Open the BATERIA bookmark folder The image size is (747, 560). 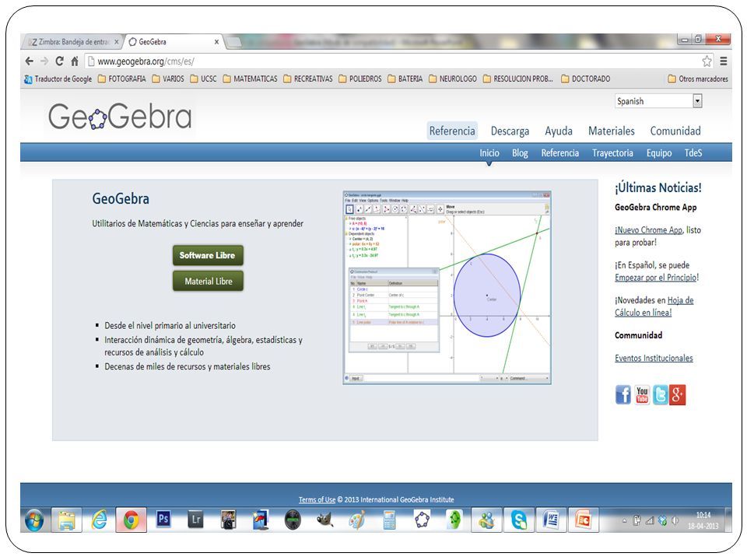(405, 79)
